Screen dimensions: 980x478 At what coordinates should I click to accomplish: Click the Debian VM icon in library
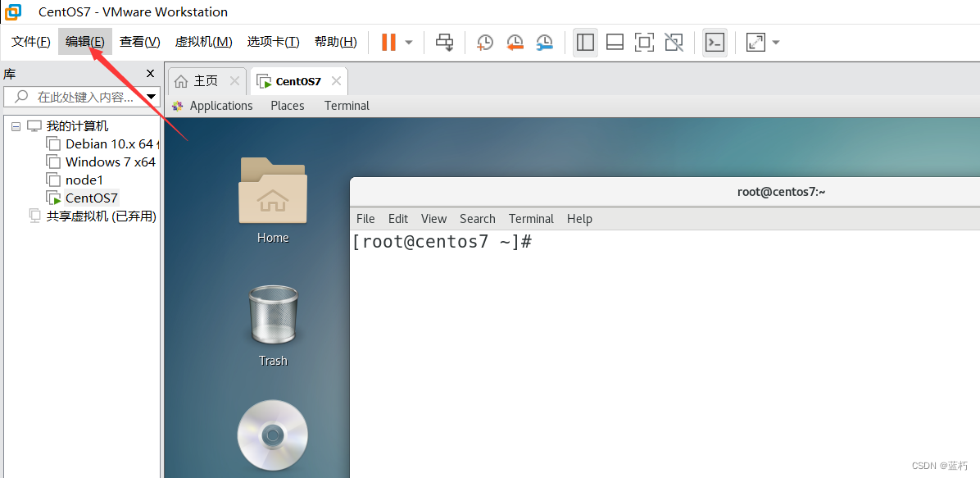pyautogui.click(x=54, y=144)
